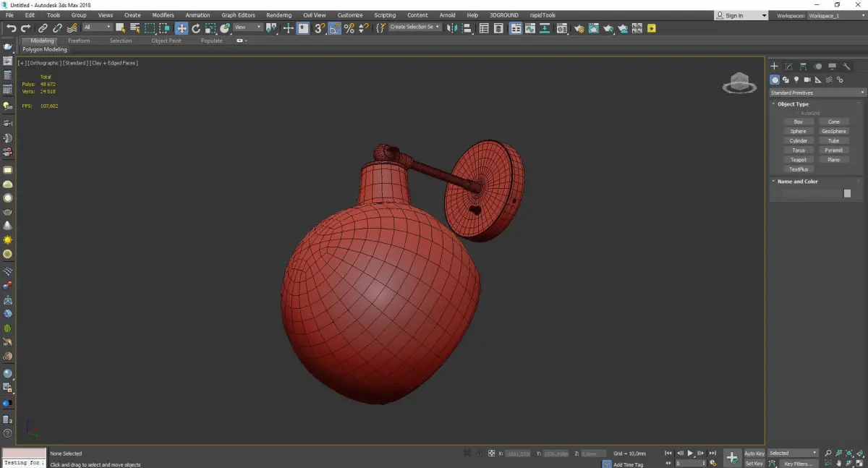
Task: Toggle Select and Manipulate crosshair icon
Action: click(x=288, y=28)
